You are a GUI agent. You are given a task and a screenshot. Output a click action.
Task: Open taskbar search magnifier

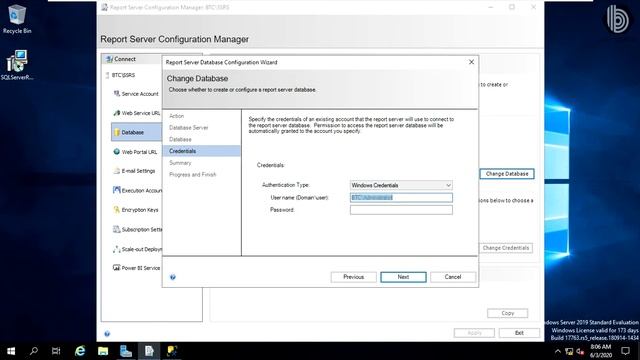tap(34, 351)
